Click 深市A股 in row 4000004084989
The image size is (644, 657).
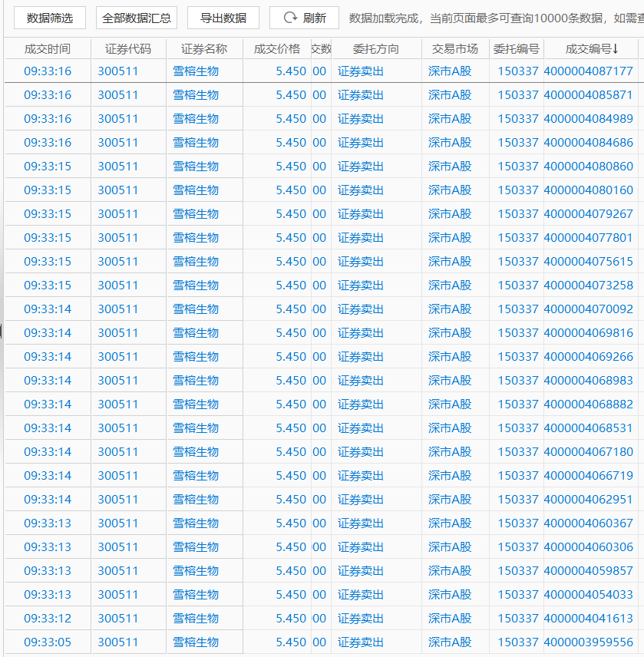point(450,119)
